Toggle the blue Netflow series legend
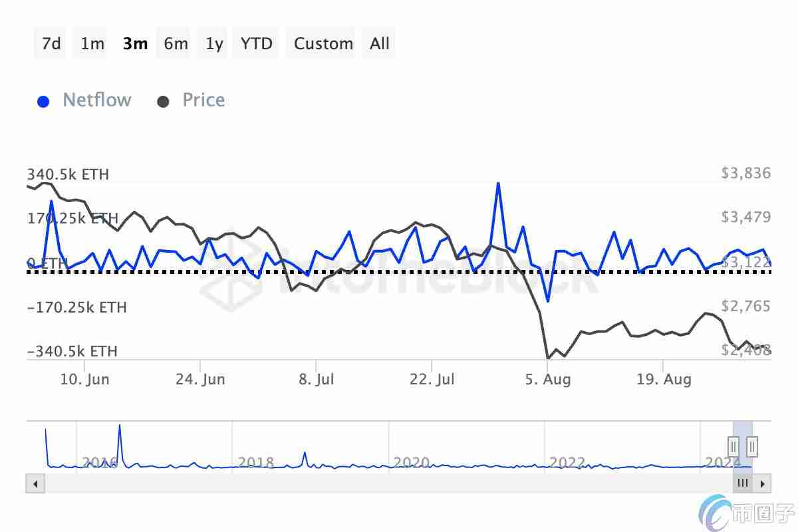Image resolution: width=798 pixels, height=532 pixels. [x=84, y=100]
